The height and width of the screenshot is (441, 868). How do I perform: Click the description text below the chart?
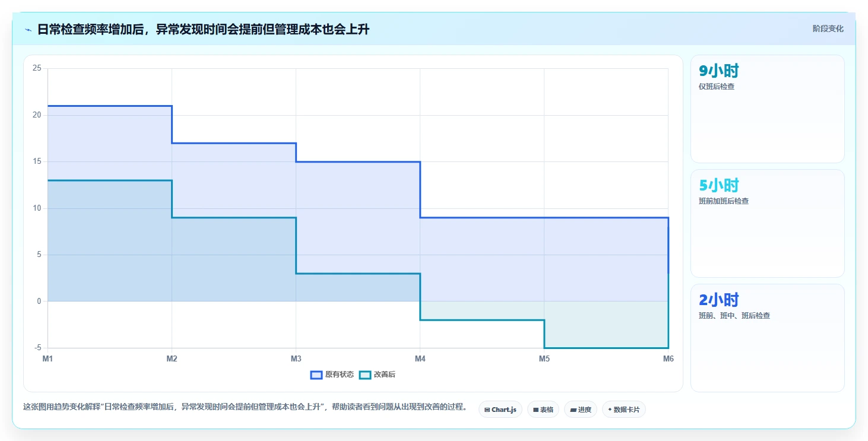point(245,407)
